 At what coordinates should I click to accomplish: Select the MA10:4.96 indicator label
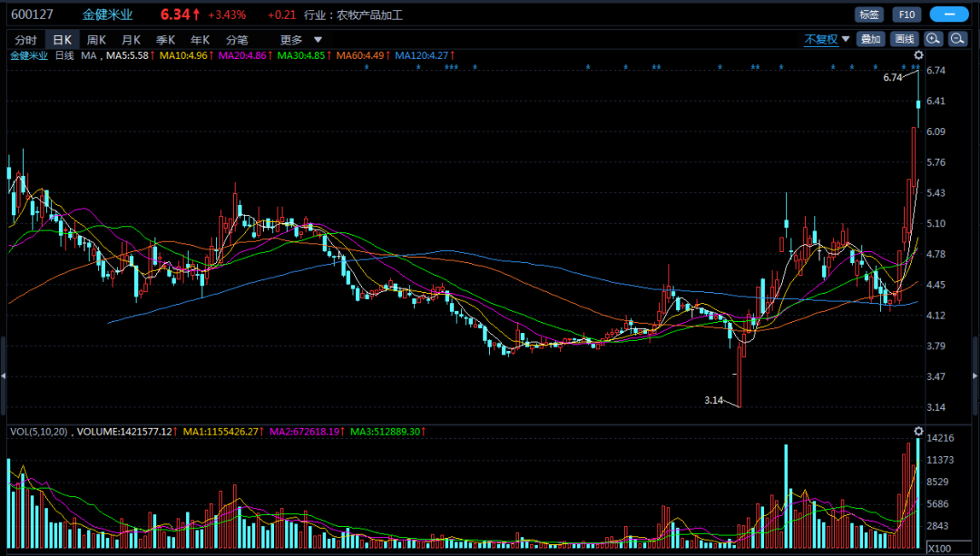pos(183,55)
